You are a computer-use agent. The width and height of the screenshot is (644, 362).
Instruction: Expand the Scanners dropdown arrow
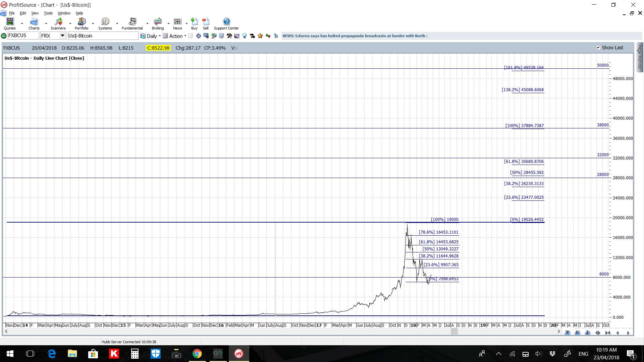(x=70, y=23)
